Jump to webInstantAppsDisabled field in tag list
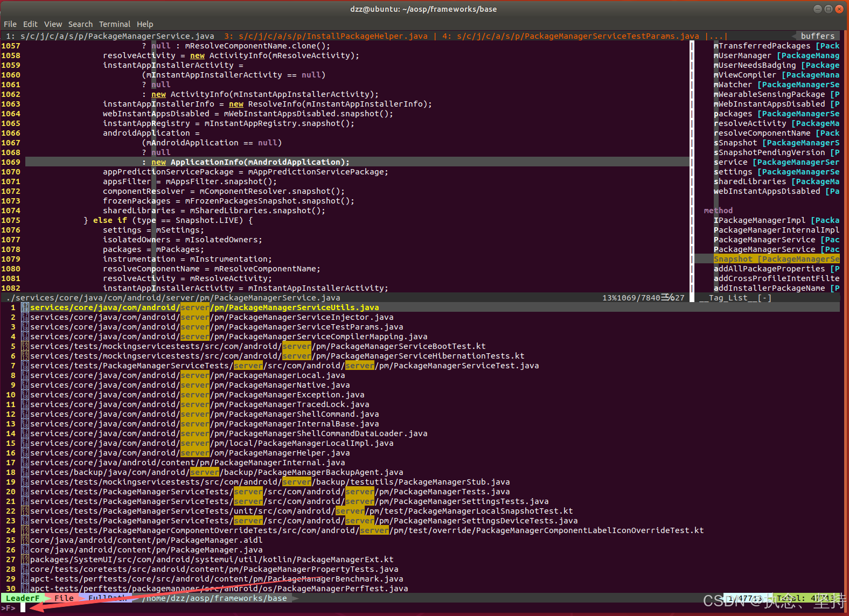The height and width of the screenshot is (616, 849). point(776,191)
